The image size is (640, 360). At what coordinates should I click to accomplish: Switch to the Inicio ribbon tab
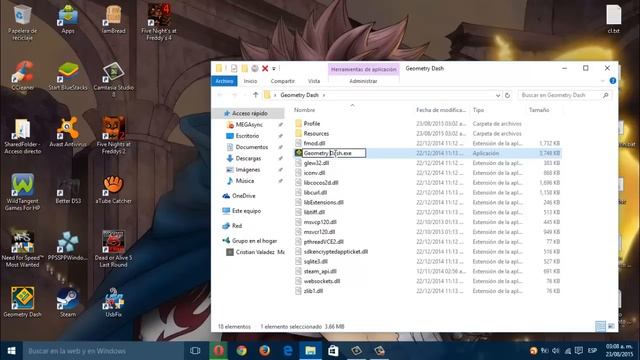(250, 81)
